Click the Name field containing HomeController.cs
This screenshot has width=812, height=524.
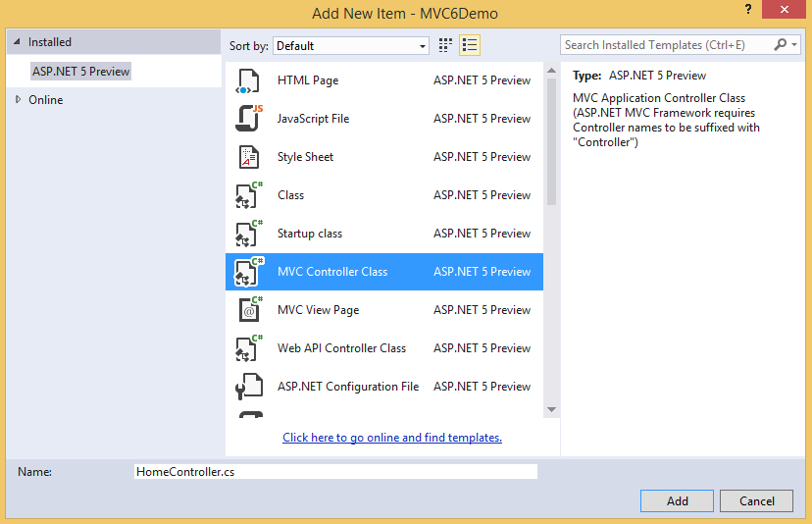tap(335, 472)
